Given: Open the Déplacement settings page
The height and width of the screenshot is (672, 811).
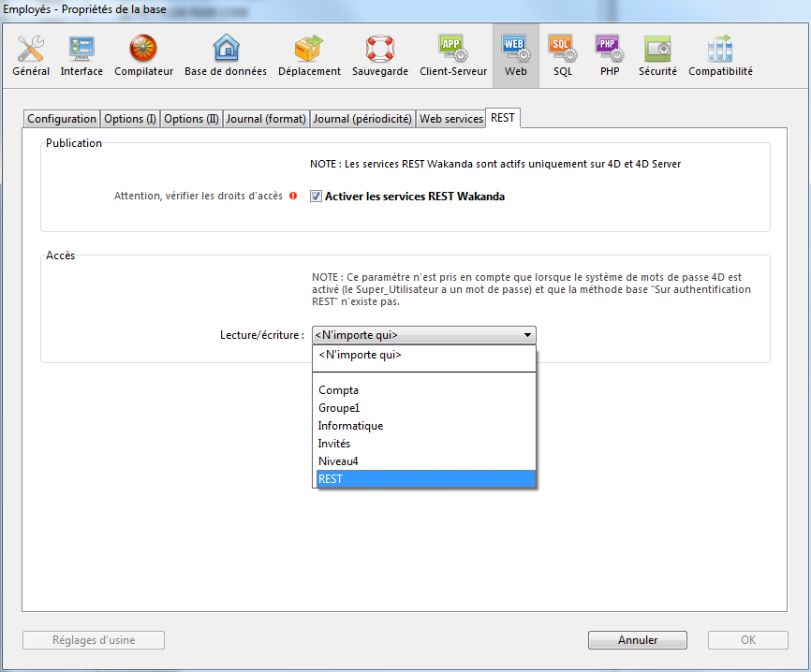Looking at the screenshot, I should pos(309,56).
